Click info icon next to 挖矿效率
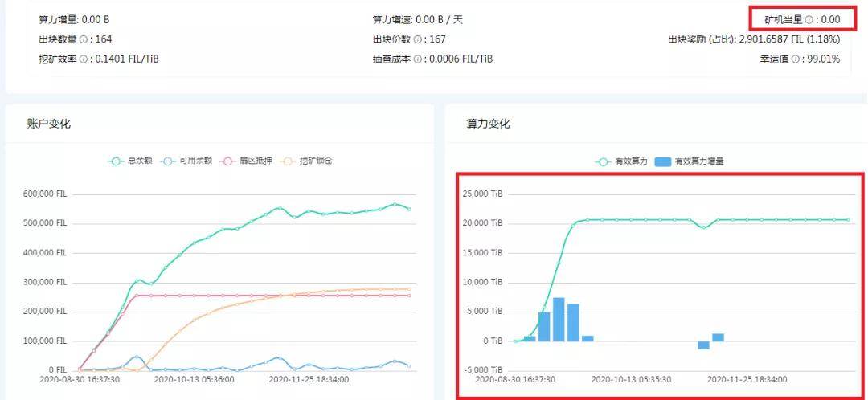The width and height of the screenshot is (868, 400). (84, 59)
